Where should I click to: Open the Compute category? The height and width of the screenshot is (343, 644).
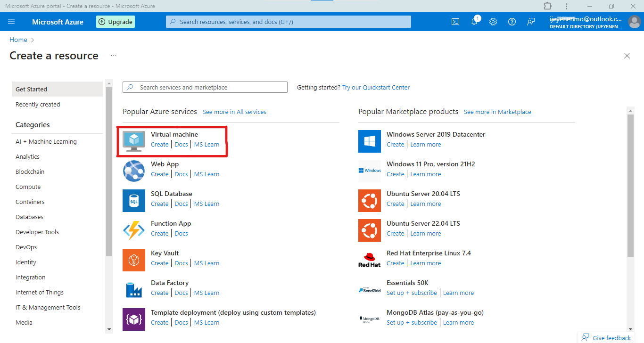[28, 187]
